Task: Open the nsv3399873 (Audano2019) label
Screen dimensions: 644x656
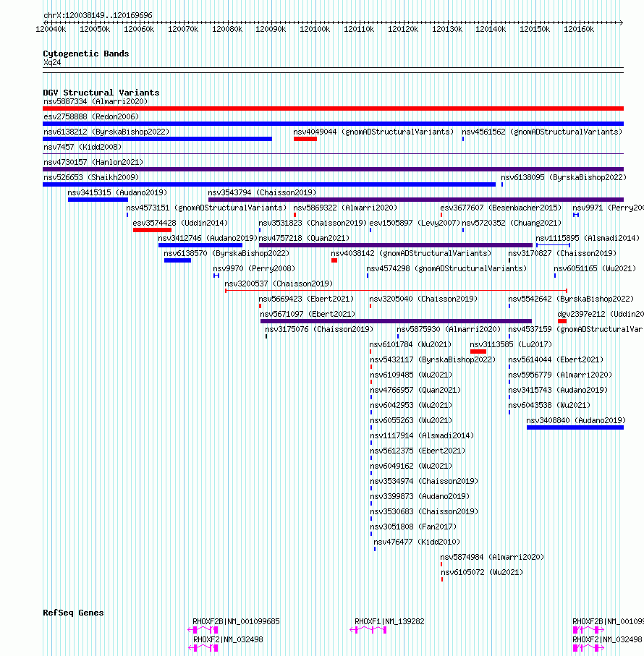Action: (420, 497)
